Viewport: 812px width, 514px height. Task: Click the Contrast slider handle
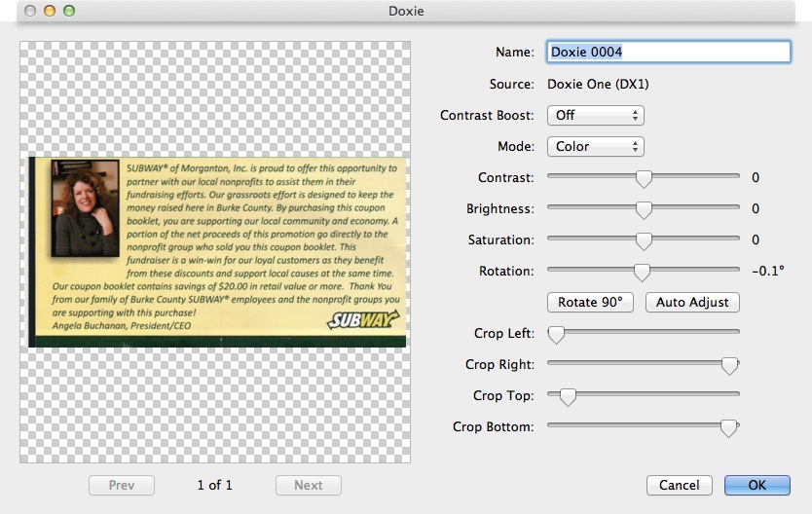pos(644,178)
